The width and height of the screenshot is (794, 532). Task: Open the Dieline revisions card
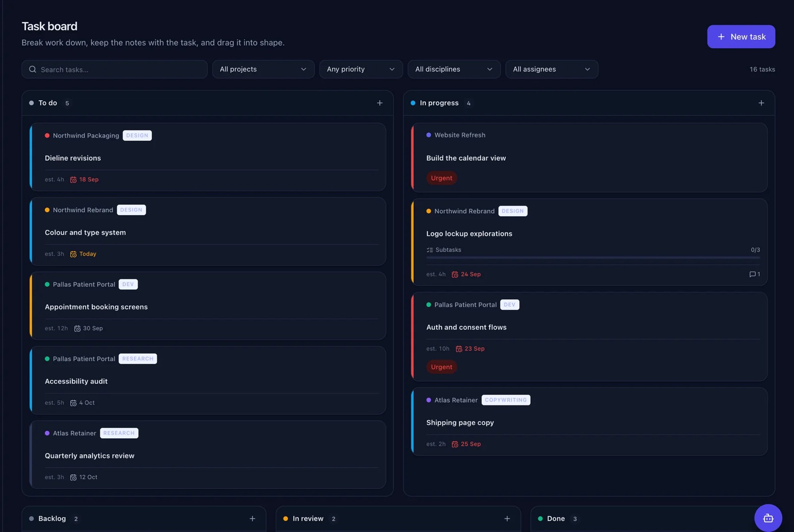point(207,157)
